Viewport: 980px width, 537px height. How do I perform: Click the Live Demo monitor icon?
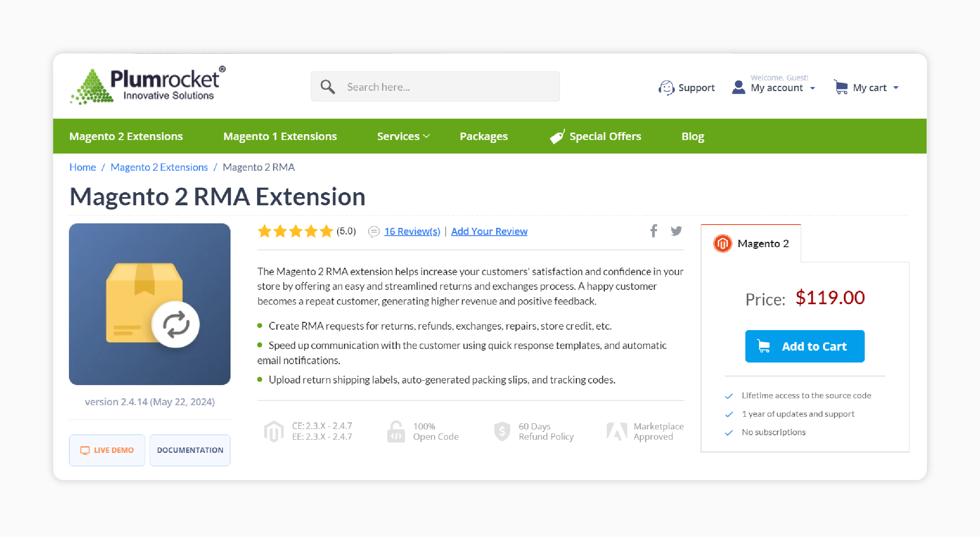[85, 450]
